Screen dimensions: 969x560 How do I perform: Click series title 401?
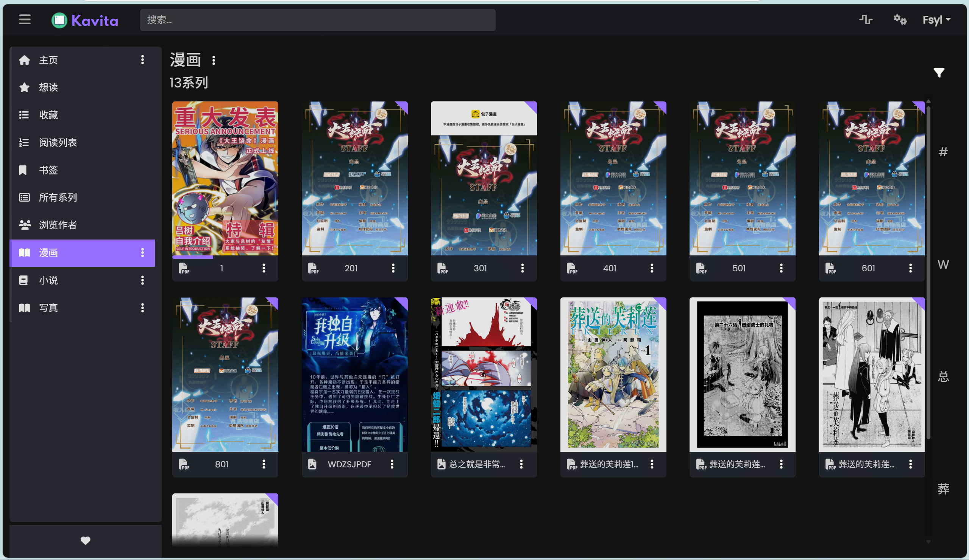tap(610, 268)
